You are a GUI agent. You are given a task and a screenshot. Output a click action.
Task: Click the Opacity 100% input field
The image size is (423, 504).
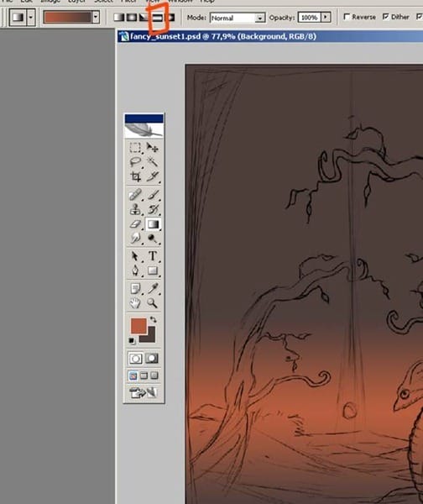coord(310,17)
